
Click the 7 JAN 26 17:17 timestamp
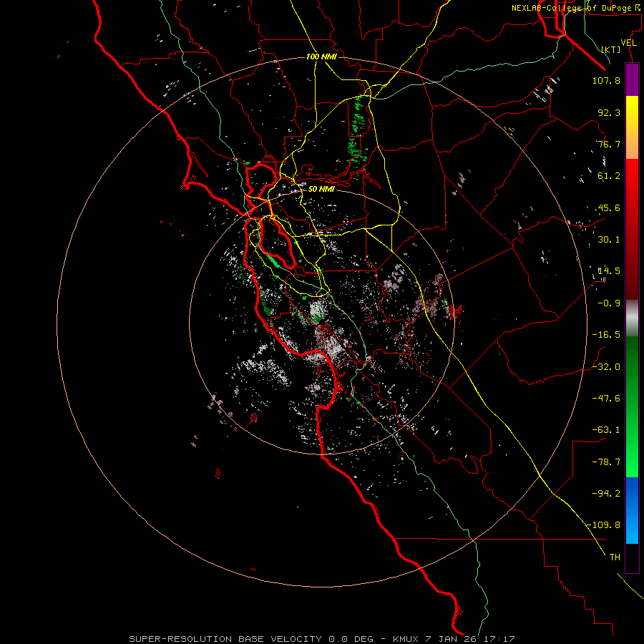pos(470,639)
